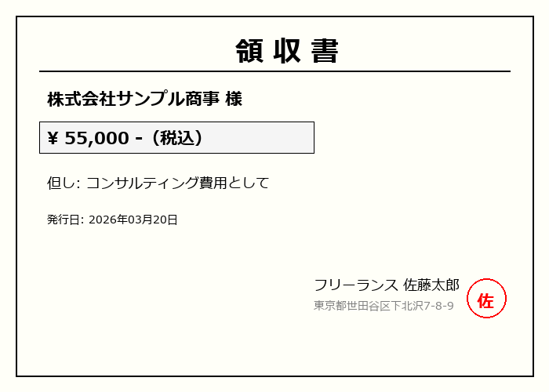Select the 55,000 amount figure
The height and width of the screenshot is (392, 549).
pyautogui.click(x=96, y=139)
